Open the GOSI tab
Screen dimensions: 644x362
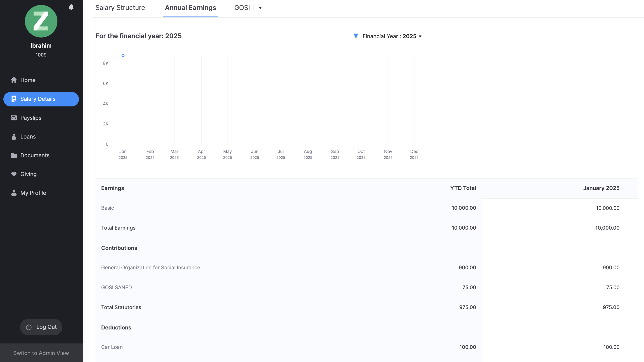coord(242,8)
